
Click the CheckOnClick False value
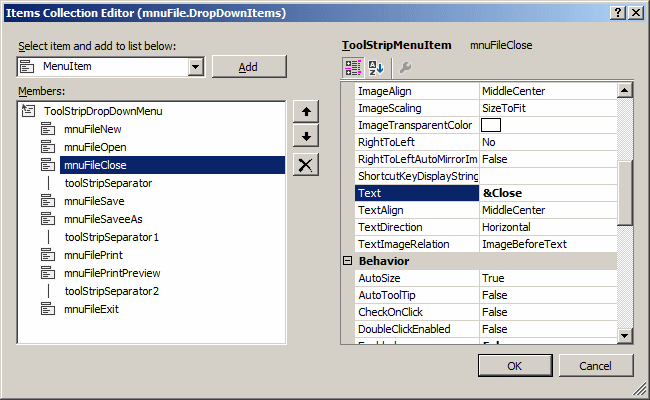[495, 312]
